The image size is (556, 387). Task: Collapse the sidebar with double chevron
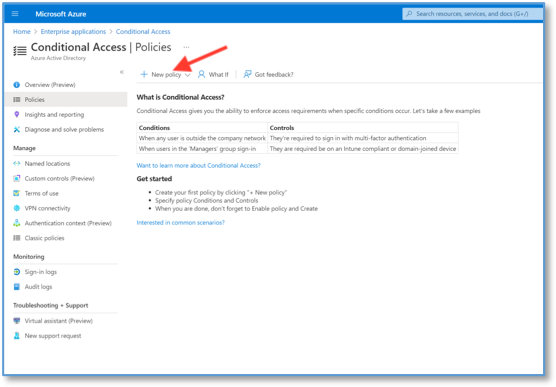click(122, 72)
